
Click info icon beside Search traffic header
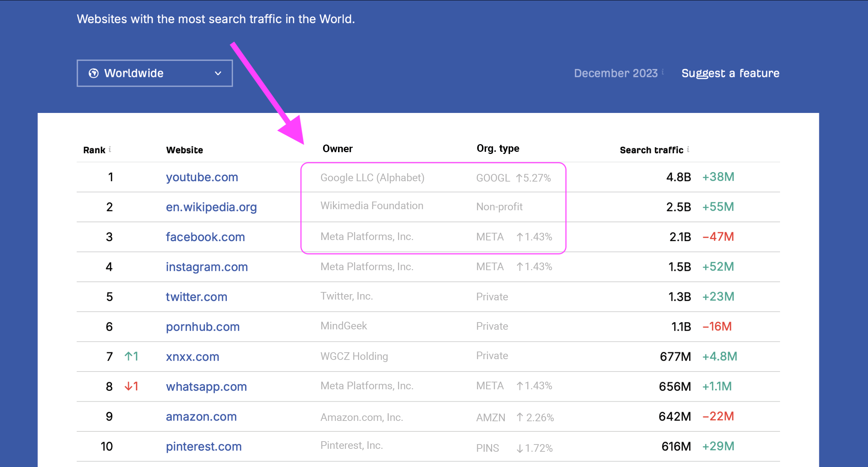[688, 149]
